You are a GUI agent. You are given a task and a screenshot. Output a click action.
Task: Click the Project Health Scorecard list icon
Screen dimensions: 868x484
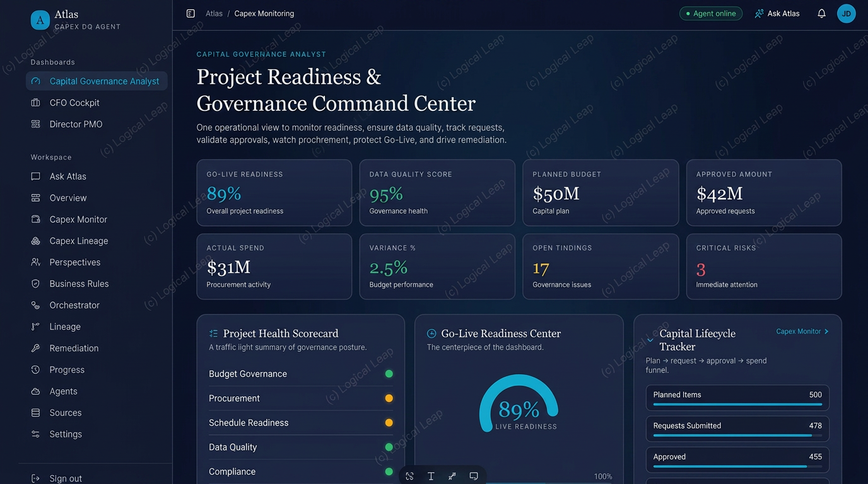coord(213,333)
